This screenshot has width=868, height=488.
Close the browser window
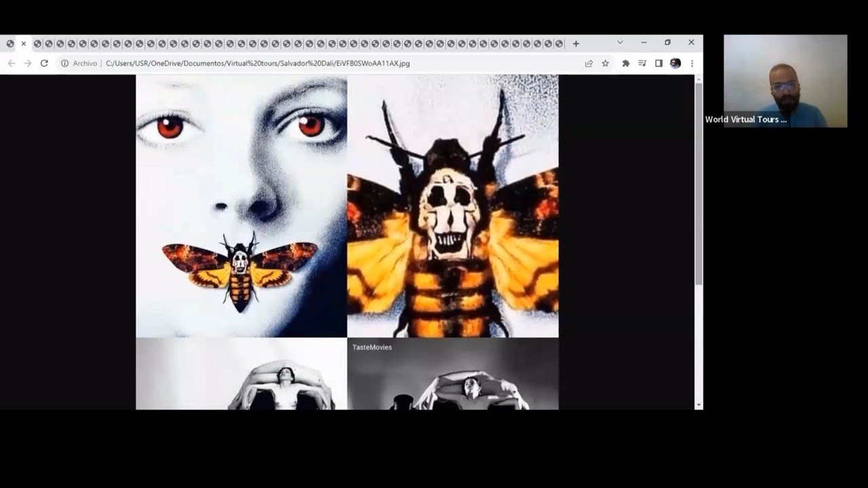(x=691, y=42)
